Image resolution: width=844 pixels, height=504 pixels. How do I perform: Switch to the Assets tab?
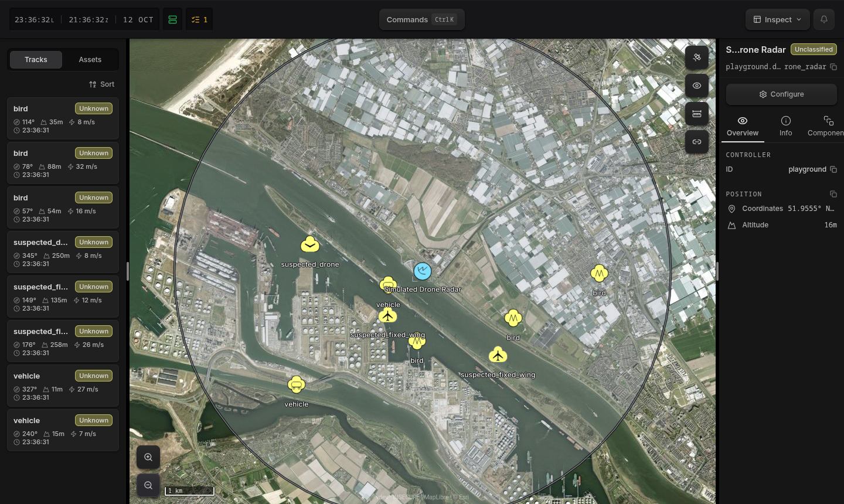[x=90, y=60]
